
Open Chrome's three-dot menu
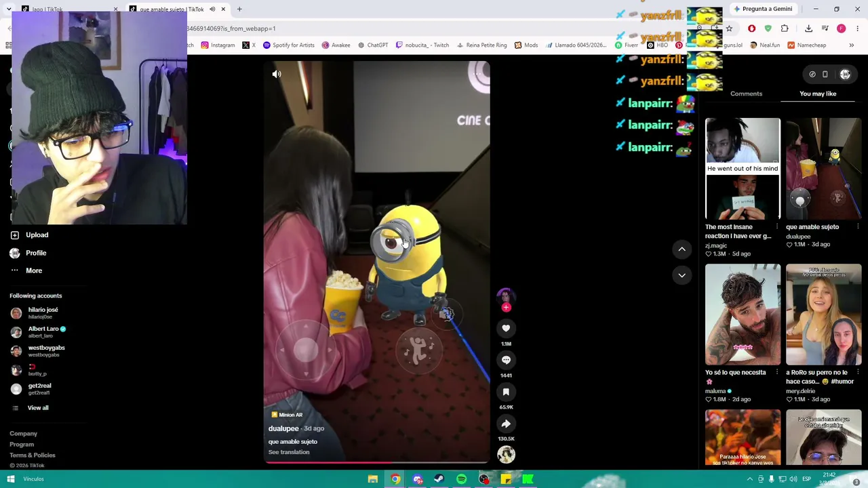click(857, 28)
